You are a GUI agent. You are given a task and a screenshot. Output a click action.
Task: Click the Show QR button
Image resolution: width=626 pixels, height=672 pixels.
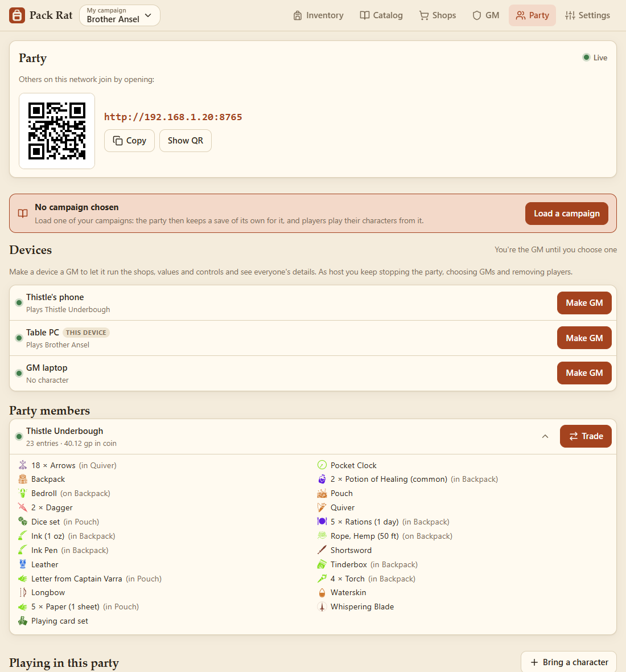(186, 141)
